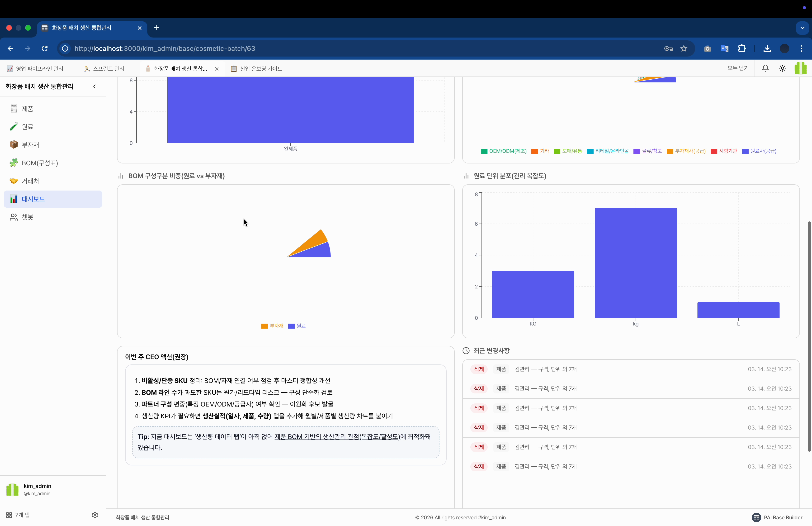Viewport: 812px width, 526px height.
Task: Open the 거래처 sidebar item
Action: pyautogui.click(x=30, y=181)
